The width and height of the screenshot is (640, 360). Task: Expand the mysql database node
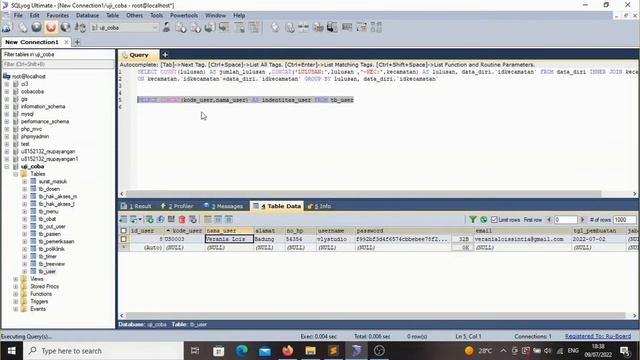7,114
